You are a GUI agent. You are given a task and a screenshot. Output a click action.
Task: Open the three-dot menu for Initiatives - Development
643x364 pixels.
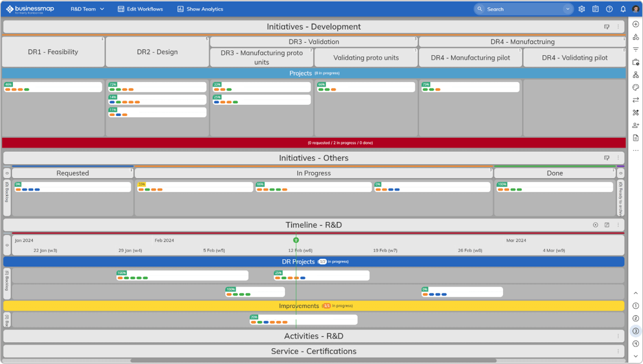pyautogui.click(x=618, y=26)
